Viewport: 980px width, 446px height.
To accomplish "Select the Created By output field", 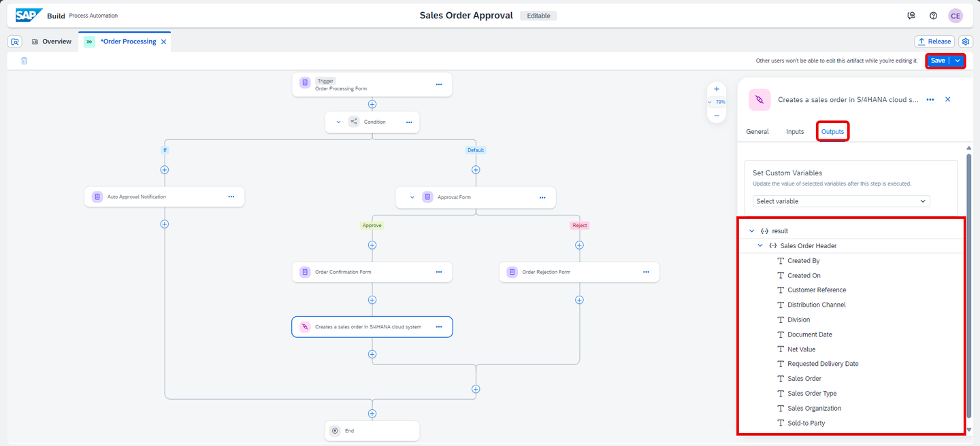I will [x=803, y=261].
